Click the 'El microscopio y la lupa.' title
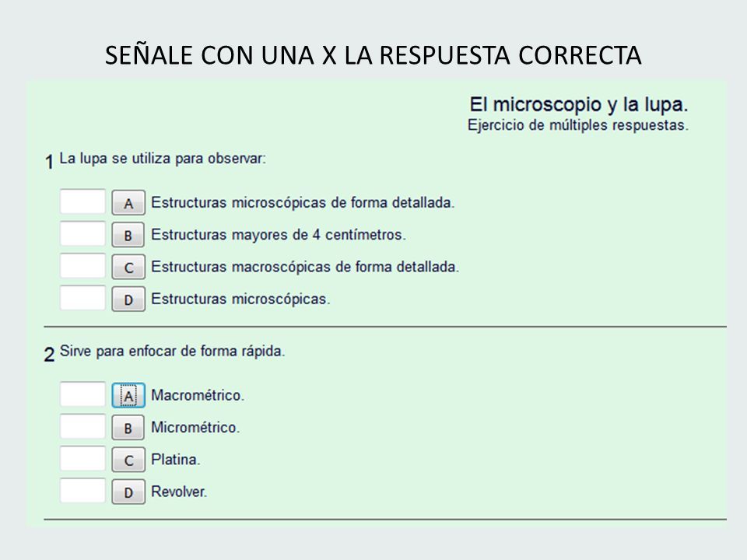 (579, 105)
